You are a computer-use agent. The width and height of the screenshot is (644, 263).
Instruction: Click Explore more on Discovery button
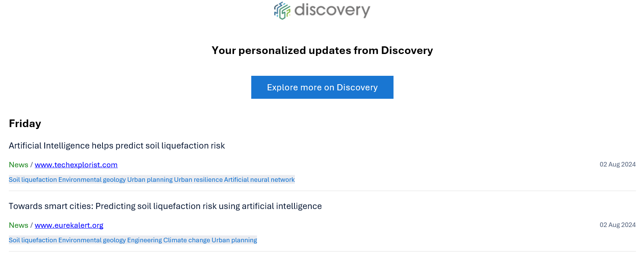coord(322,87)
